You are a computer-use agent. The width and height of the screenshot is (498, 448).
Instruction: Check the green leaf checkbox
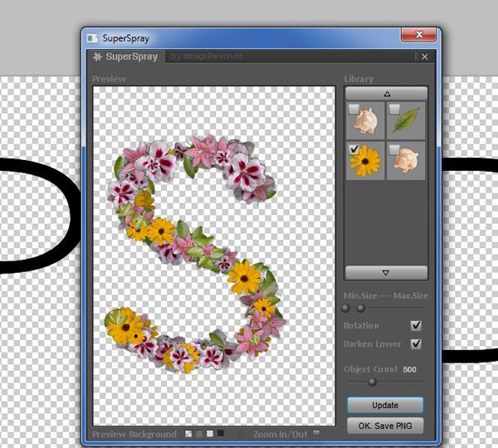click(x=394, y=110)
